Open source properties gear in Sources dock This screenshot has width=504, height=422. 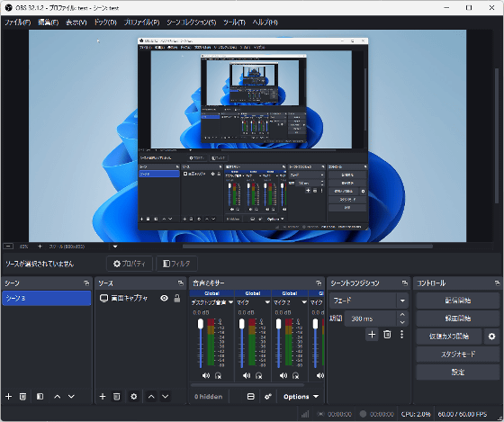coord(134,396)
